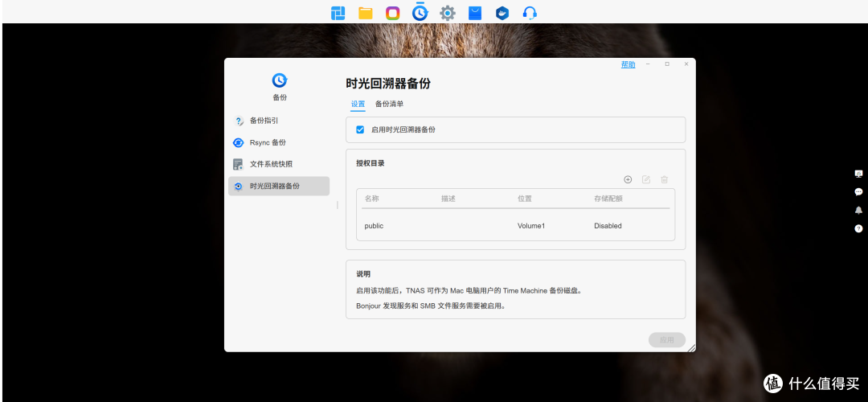Click the window resize grip corner
868x402 pixels.
pyautogui.click(x=690, y=347)
